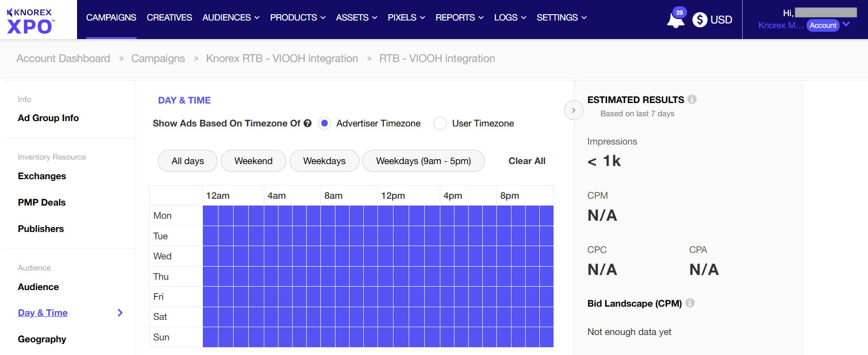Viewport: 868px width, 355px height.
Task: Open the Settings dropdown menu
Action: [561, 18]
